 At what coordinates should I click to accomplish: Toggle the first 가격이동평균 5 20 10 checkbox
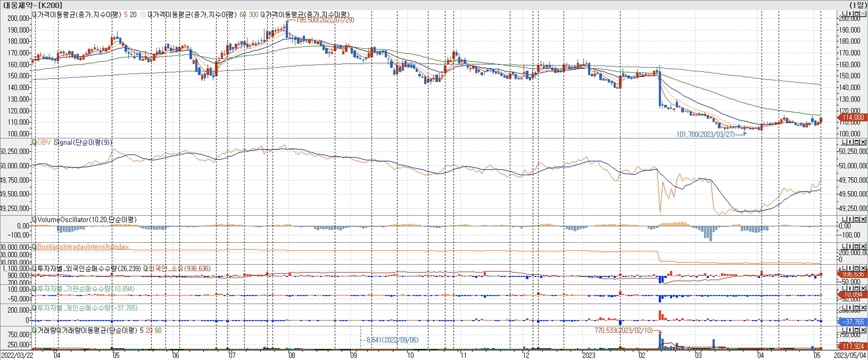pos(34,14)
